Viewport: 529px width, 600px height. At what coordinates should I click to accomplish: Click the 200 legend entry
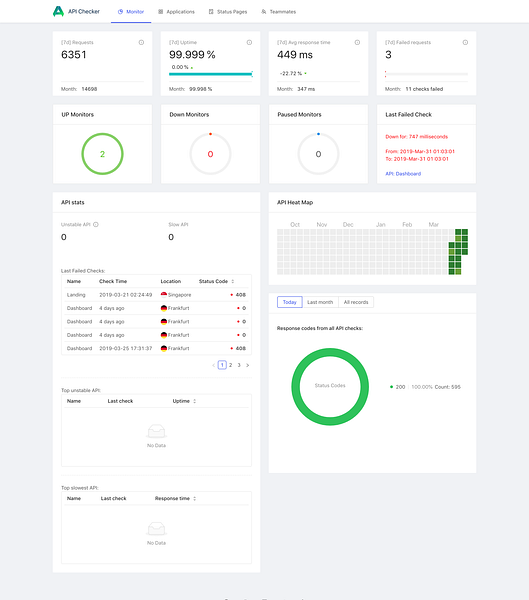[x=425, y=387]
